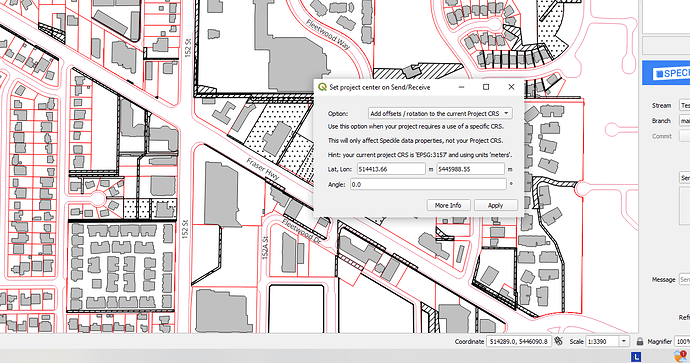
Task: Click the More Info button
Action: pyautogui.click(x=448, y=205)
